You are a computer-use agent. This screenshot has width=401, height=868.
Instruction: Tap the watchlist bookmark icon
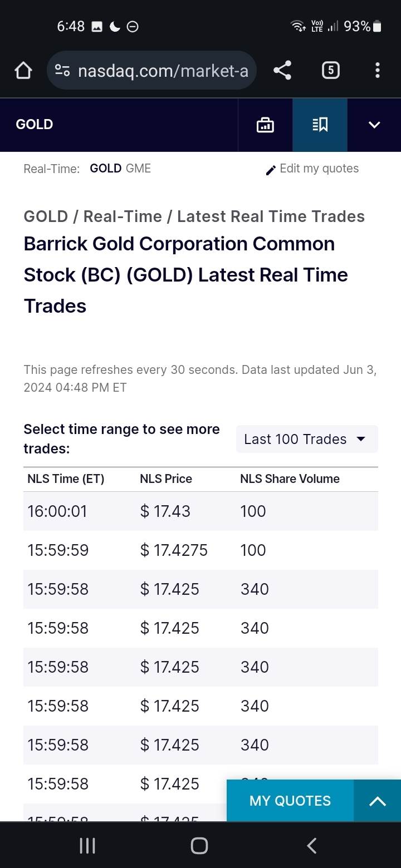pos(320,125)
